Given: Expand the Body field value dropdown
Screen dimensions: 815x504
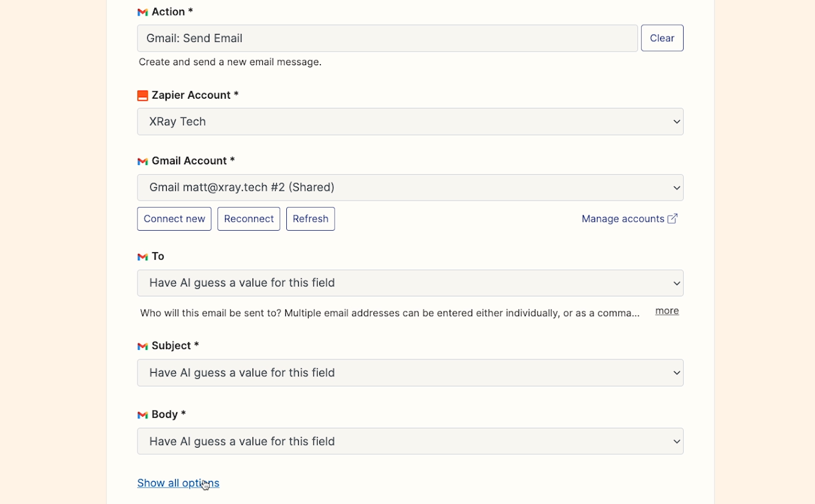Looking at the screenshot, I should [x=410, y=441].
